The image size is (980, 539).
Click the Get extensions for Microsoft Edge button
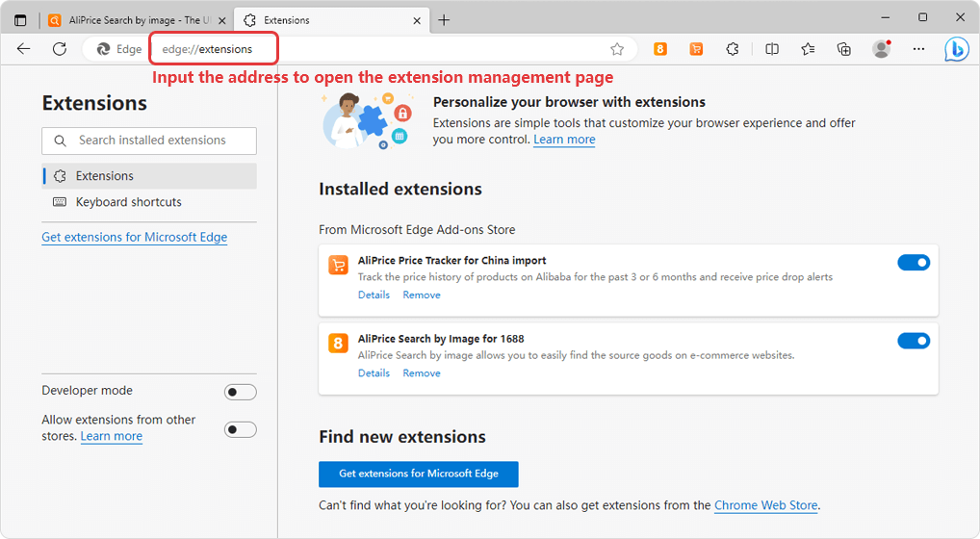point(418,474)
